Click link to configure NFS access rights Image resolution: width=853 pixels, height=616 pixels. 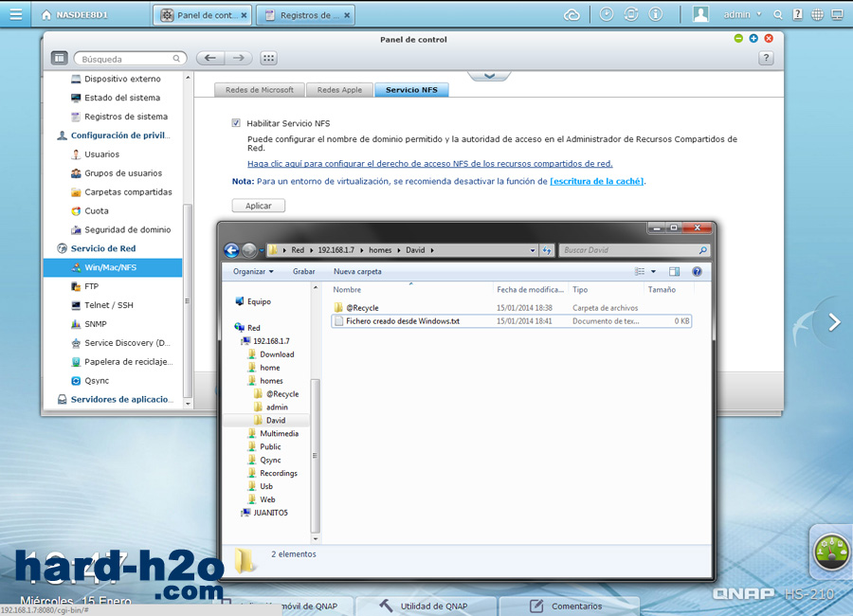click(x=429, y=163)
